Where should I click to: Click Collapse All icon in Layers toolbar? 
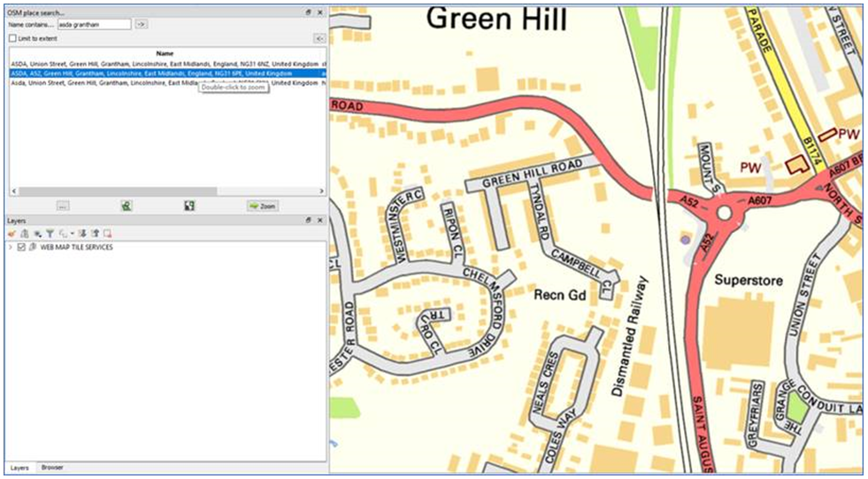(95, 234)
